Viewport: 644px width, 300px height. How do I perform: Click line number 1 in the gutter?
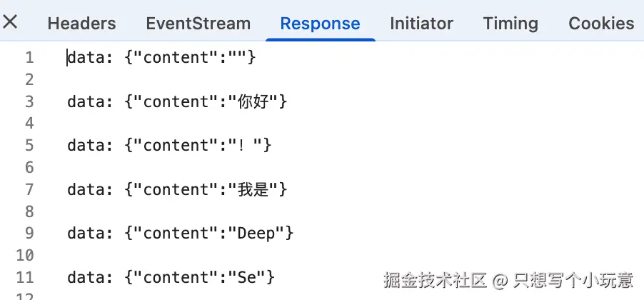(29, 58)
